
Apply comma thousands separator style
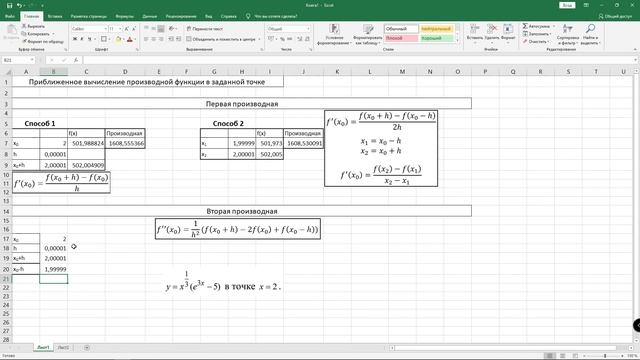(289, 39)
